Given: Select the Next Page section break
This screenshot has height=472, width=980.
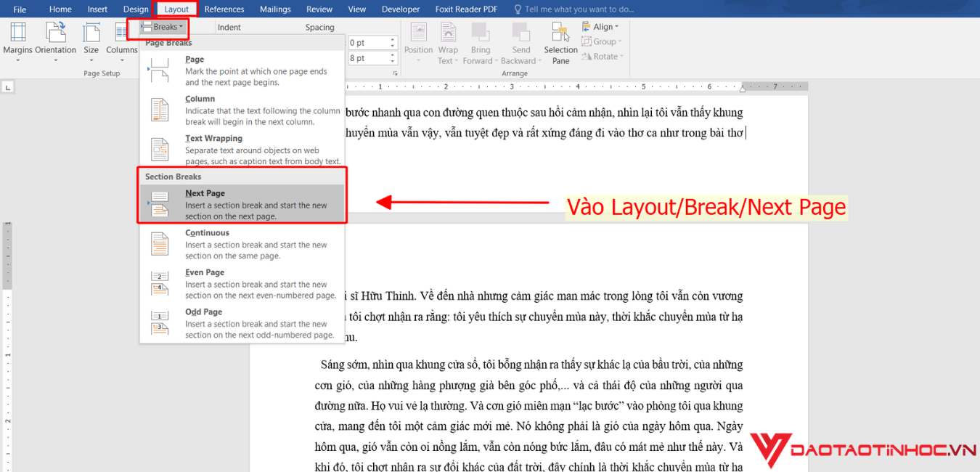Looking at the screenshot, I should pos(242,204).
